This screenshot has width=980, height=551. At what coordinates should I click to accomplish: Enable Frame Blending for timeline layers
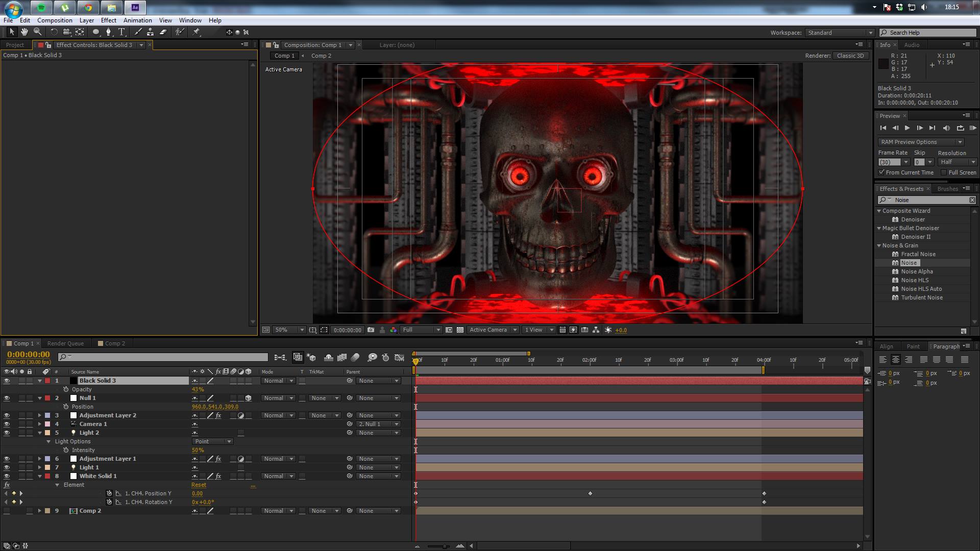(x=342, y=357)
